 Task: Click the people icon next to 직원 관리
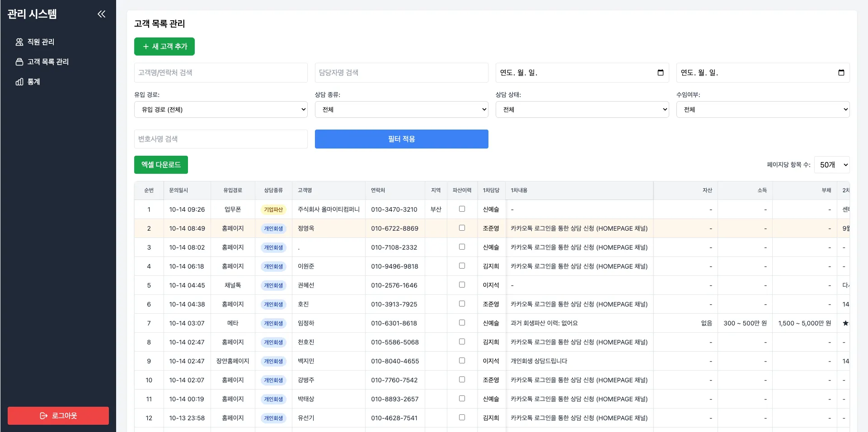point(19,42)
